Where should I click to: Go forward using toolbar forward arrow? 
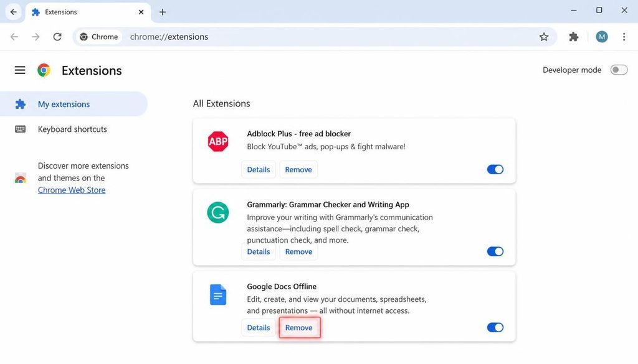coord(36,37)
